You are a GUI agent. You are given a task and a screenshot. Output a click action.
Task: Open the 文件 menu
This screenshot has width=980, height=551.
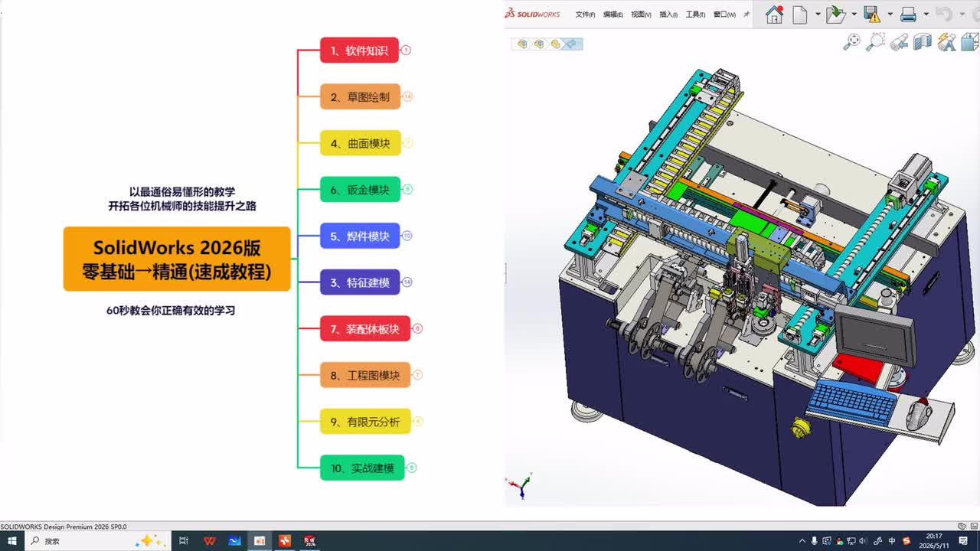tap(586, 15)
